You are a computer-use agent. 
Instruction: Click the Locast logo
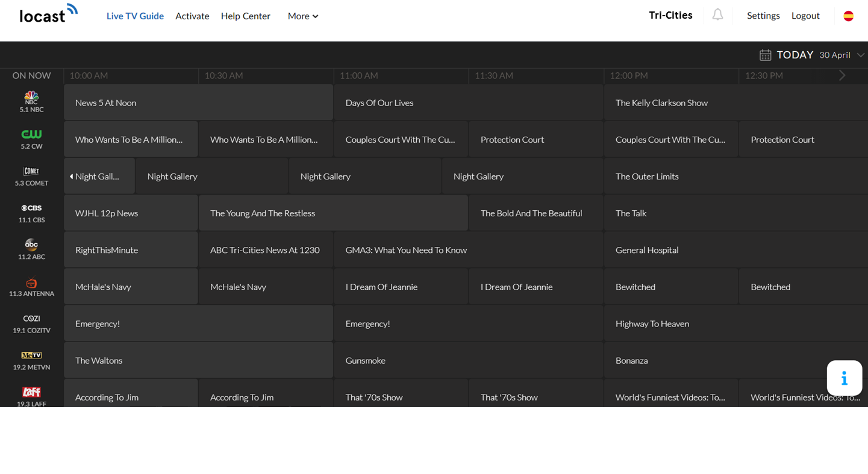(x=48, y=14)
